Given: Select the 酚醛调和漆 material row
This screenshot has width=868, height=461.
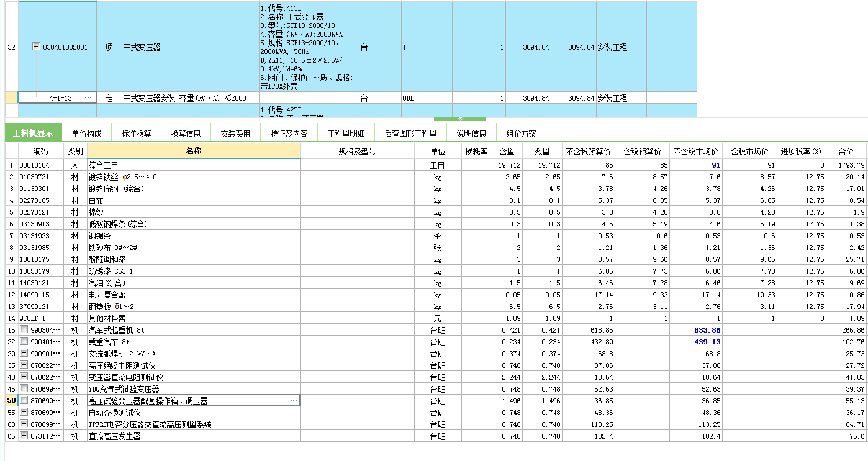Looking at the screenshot, I should (194, 259).
